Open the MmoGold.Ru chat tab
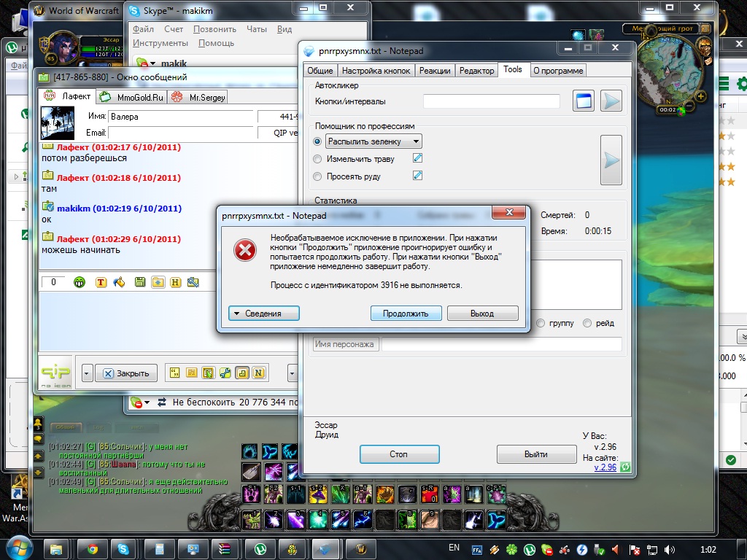Image resolution: width=747 pixels, height=560 pixels. 132,97
